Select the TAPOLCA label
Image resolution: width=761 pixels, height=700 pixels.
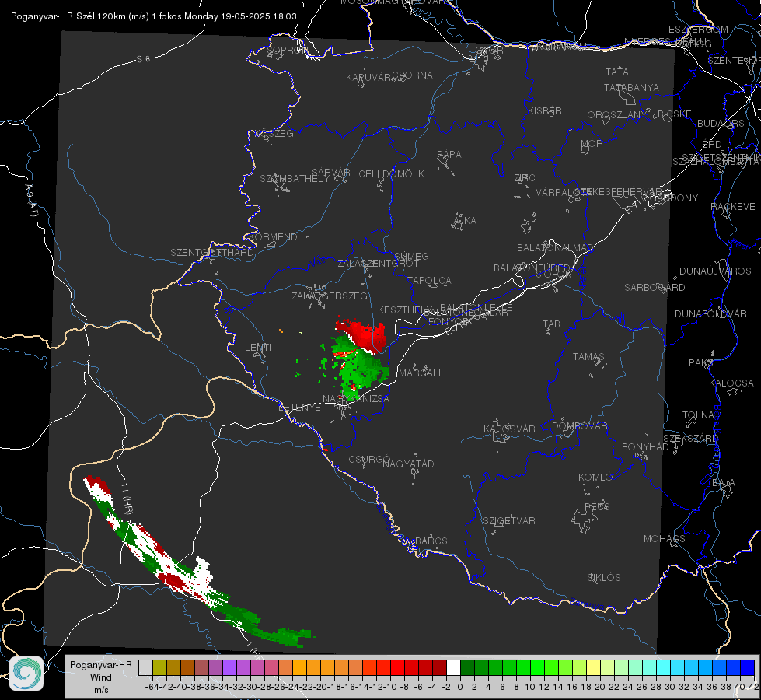(x=430, y=280)
